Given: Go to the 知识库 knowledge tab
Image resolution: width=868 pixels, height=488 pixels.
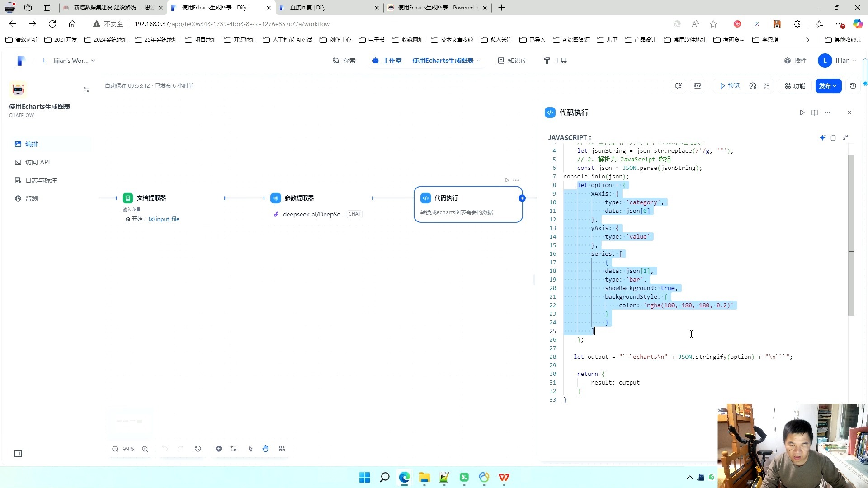Looking at the screenshot, I should [513, 61].
